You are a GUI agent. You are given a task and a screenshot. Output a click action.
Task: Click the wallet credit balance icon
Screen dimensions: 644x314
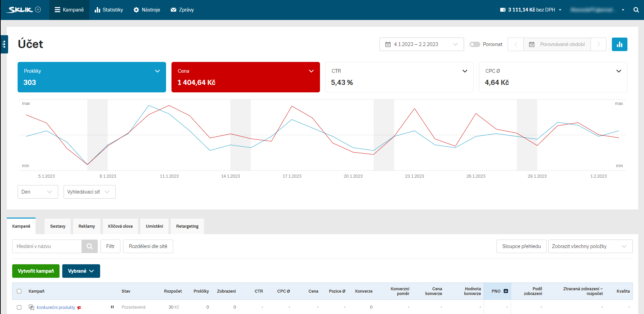pyautogui.click(x=503, y=10)
